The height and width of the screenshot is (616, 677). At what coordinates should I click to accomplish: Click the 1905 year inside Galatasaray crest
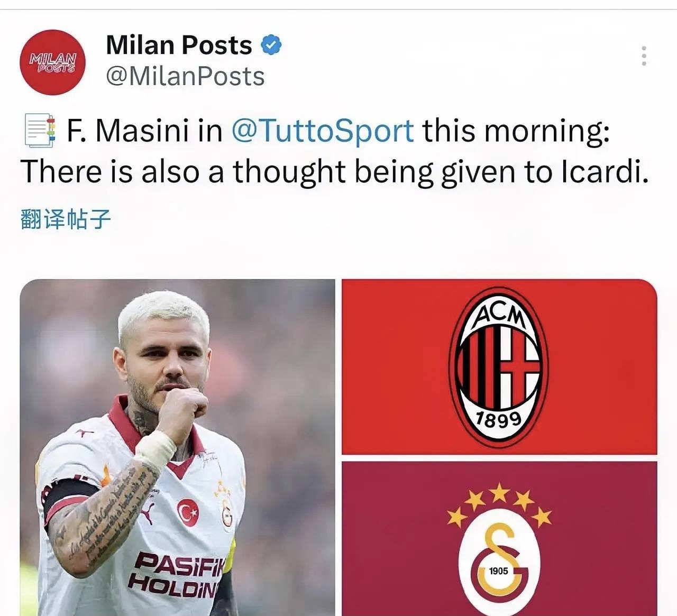click(x=498, y=571)
